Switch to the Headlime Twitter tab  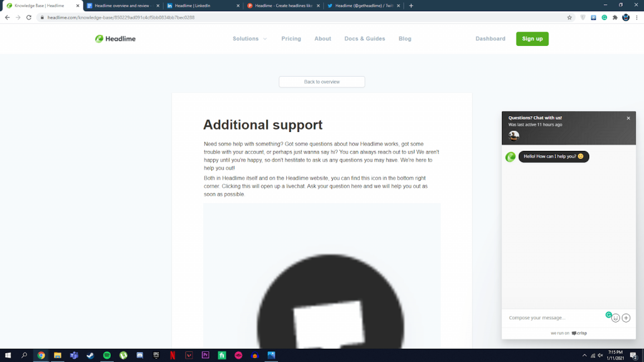click(x=364, y=6)
